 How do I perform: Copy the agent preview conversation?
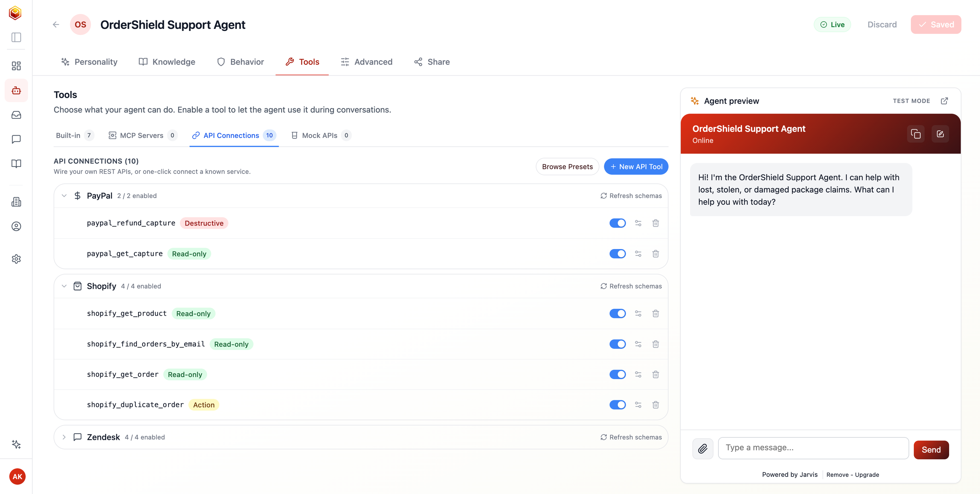tap(915, 134)
